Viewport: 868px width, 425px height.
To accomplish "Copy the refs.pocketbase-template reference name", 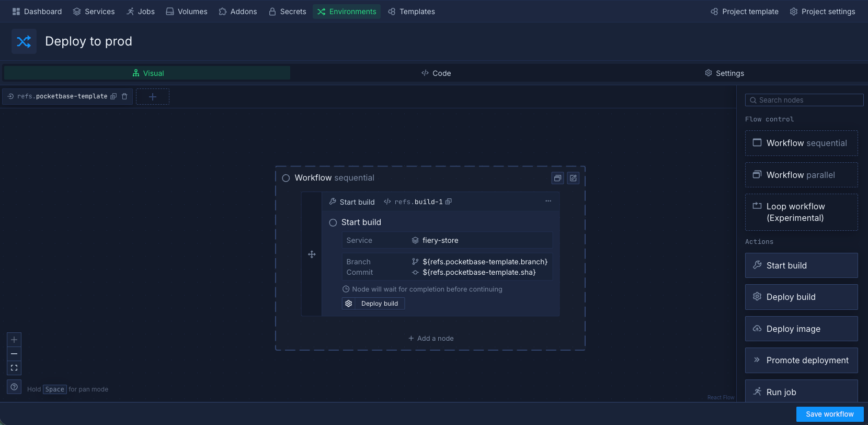I will tap(113, 96).
